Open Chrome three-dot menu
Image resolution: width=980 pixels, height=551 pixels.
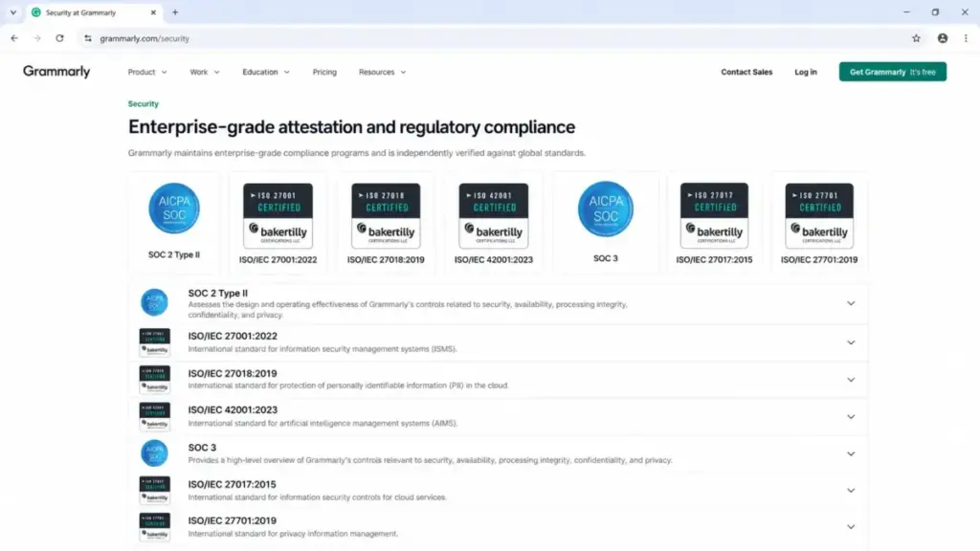click(x=966, y=38)
